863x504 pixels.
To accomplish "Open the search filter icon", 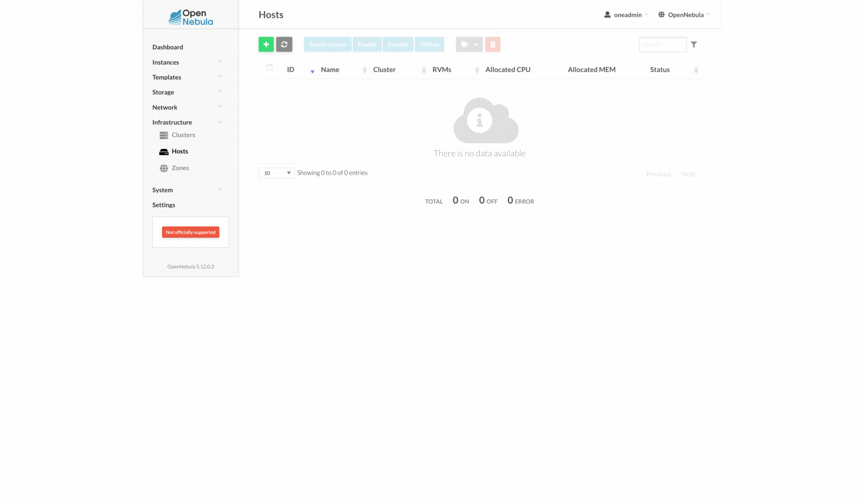I will (x=694, y=44).
